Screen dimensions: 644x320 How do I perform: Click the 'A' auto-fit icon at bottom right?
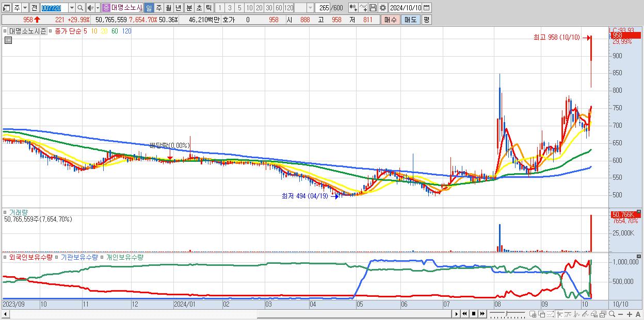pos(638,314)
